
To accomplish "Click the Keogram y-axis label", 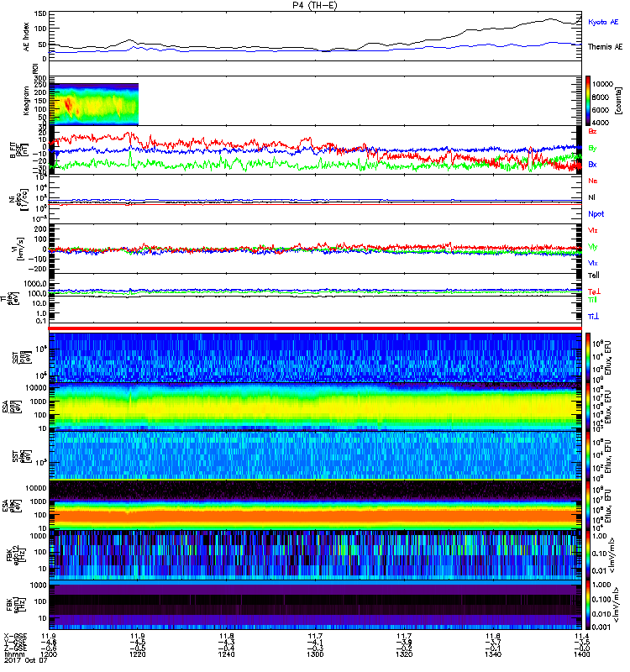I will click(x=26, y=101).
